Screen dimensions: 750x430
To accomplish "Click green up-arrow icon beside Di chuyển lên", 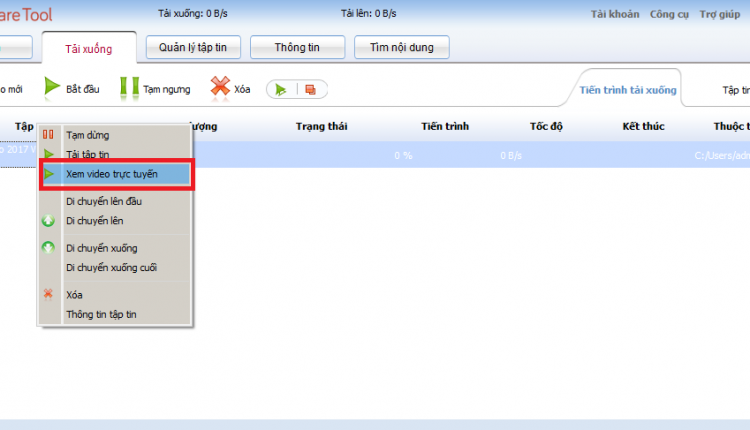I will point(48,221).
